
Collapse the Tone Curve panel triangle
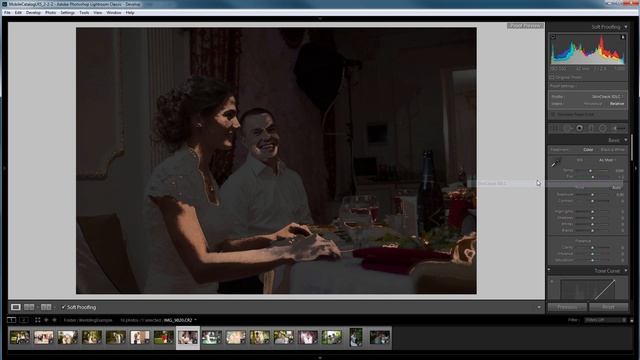[626, 271]
